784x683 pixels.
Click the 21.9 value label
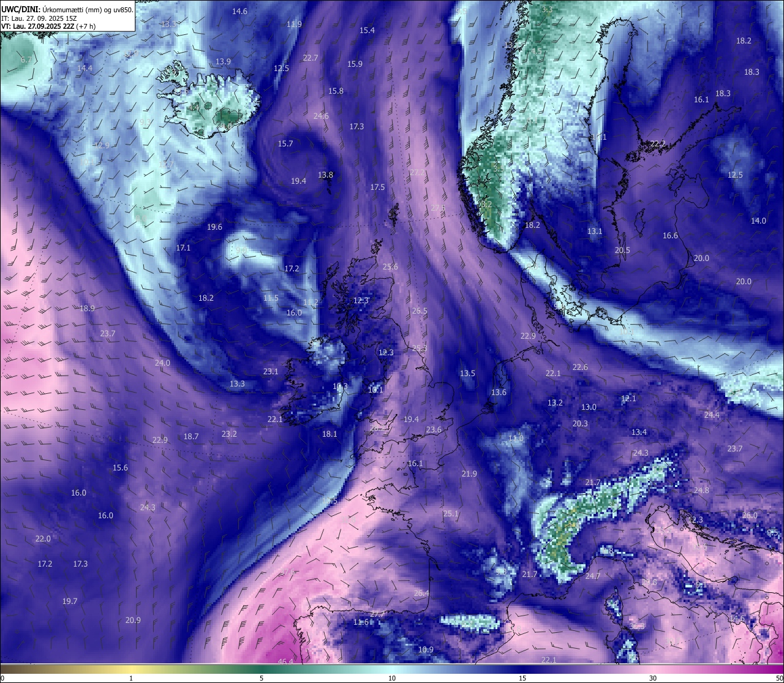469,474
